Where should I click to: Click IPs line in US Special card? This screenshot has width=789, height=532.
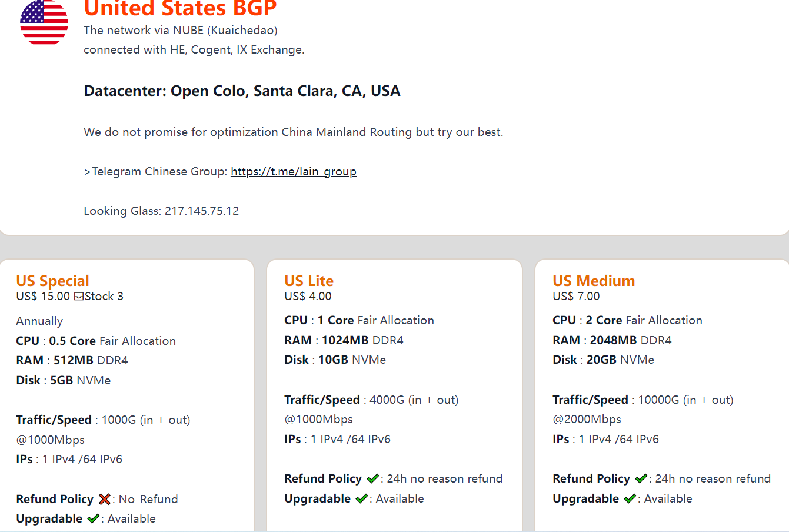69,459
